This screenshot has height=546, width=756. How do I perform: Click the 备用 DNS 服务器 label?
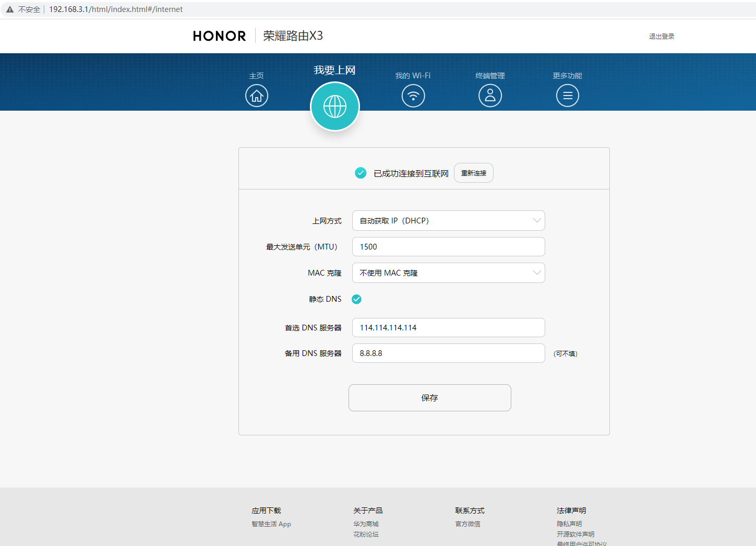pyautogui.click(x=313, y=353)
